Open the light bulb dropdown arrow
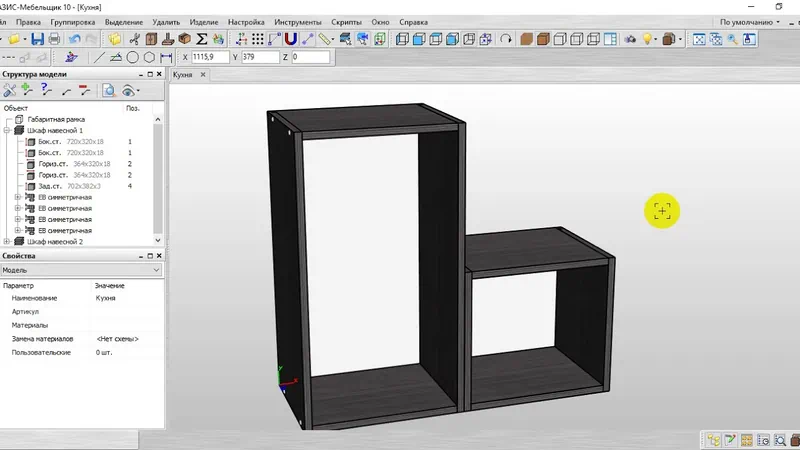Viewport: 800px width, 450px height. [x=656, y=39]
